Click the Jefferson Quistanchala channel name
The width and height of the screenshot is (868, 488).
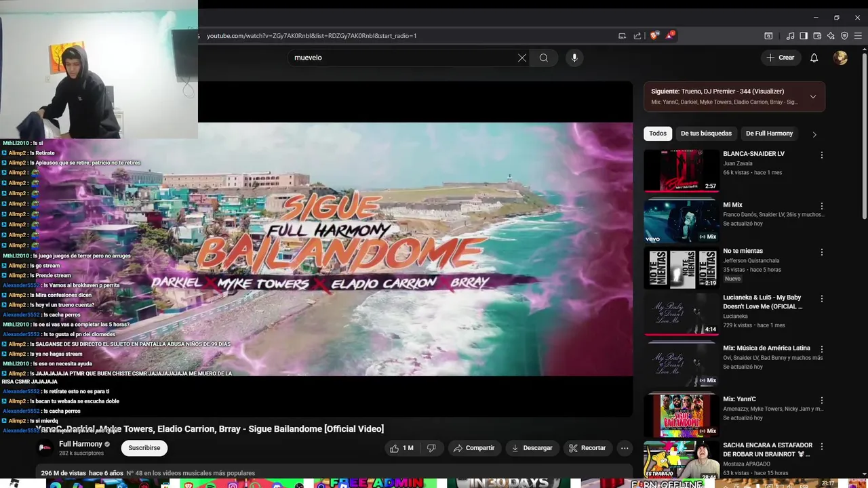point(751,260)
